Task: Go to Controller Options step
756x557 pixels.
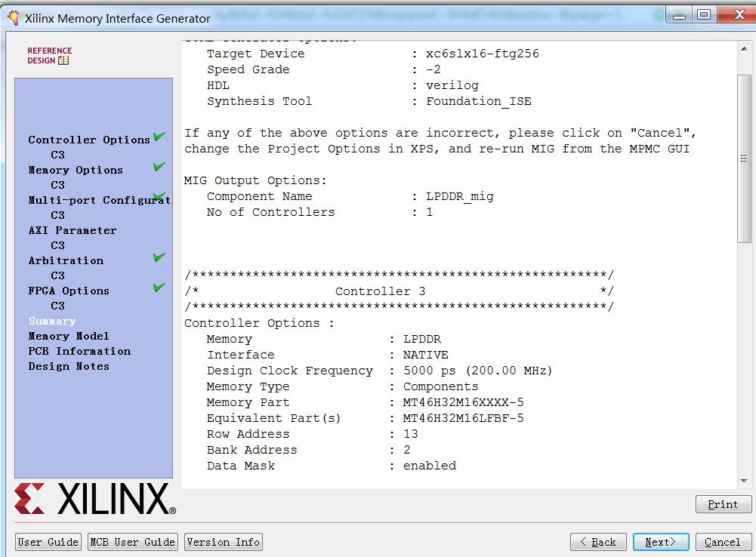Action: coord(89,140)
